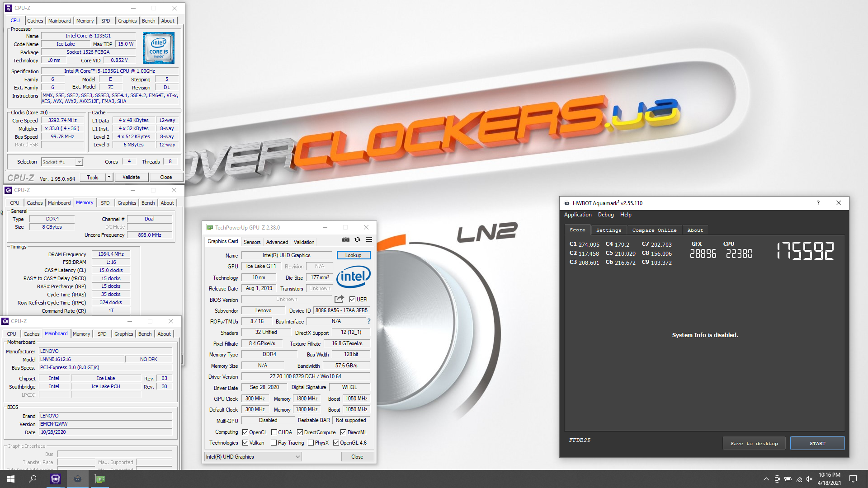
Task: Click the Close button in GPU-Z
Action: [357, 457]
